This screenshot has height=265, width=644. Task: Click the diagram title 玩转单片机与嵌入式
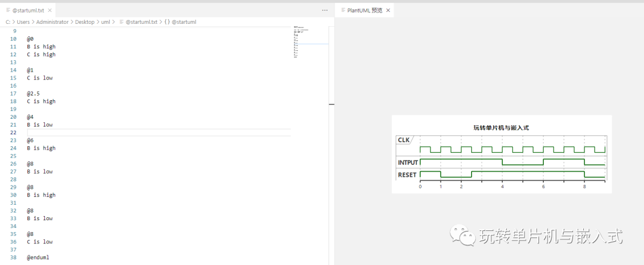501,128
